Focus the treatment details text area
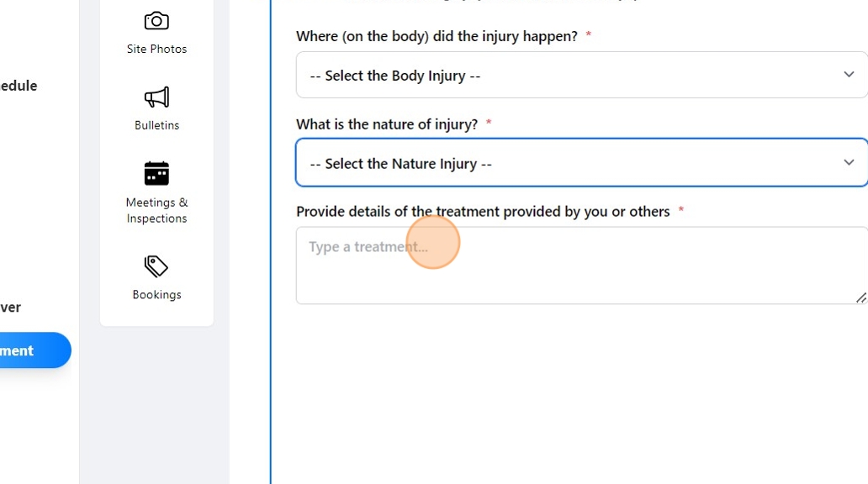 click(x=580, y=266)
